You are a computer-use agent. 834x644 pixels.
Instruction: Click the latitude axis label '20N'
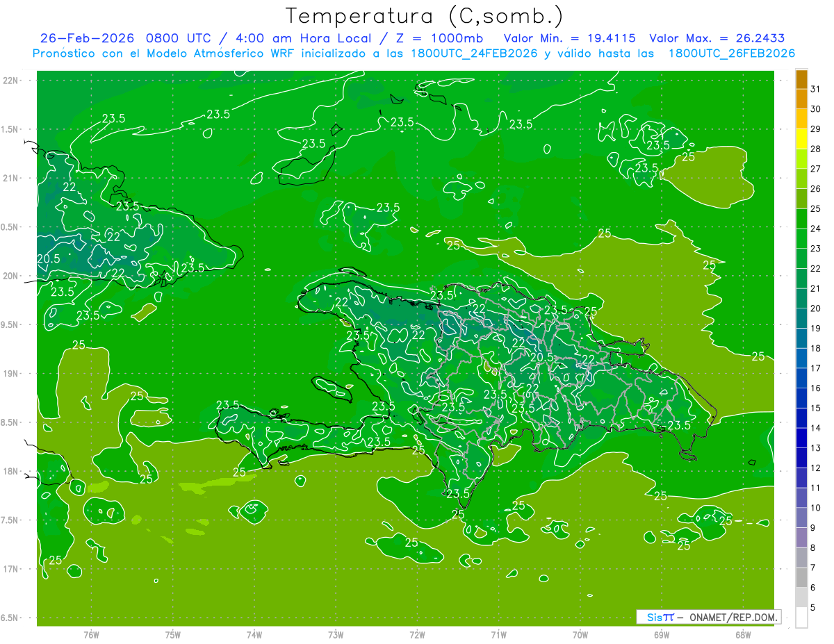(10, 276)
